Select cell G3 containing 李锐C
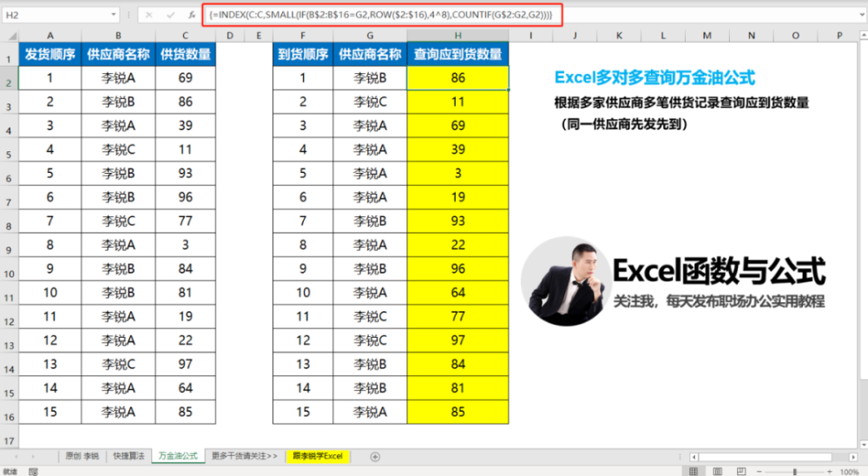The image size is (868, 476). tap(370, 102)
